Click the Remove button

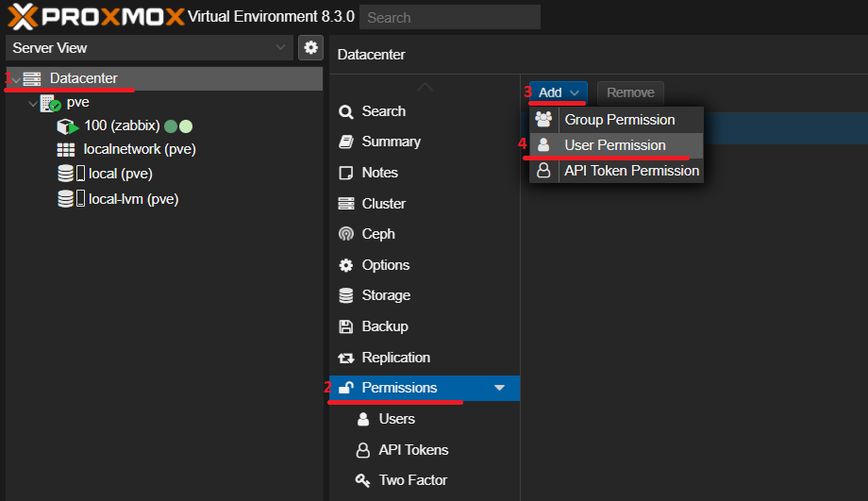coord(630,92)
